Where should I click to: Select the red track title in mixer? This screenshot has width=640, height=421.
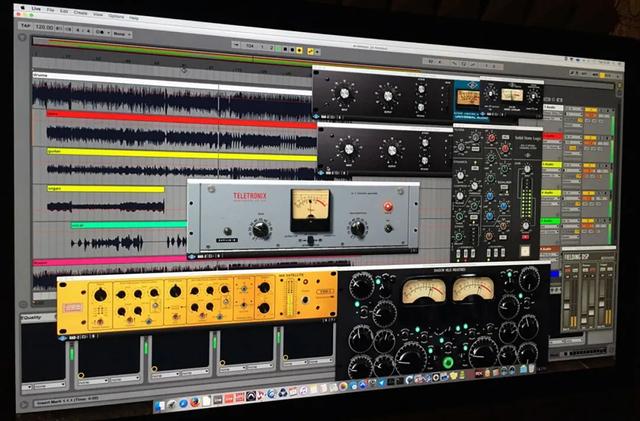pos(552,136)
